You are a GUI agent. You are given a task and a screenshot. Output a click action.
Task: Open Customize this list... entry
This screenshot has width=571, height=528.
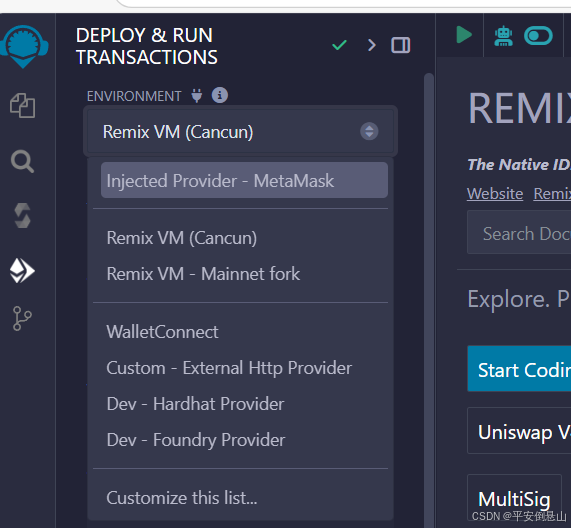click(182, 498)
